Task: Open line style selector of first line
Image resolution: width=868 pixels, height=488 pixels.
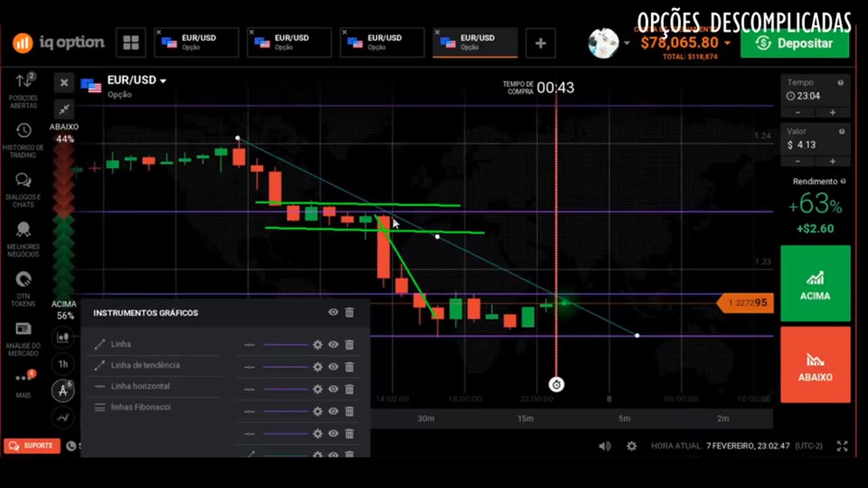Action: tap(250, 344)
